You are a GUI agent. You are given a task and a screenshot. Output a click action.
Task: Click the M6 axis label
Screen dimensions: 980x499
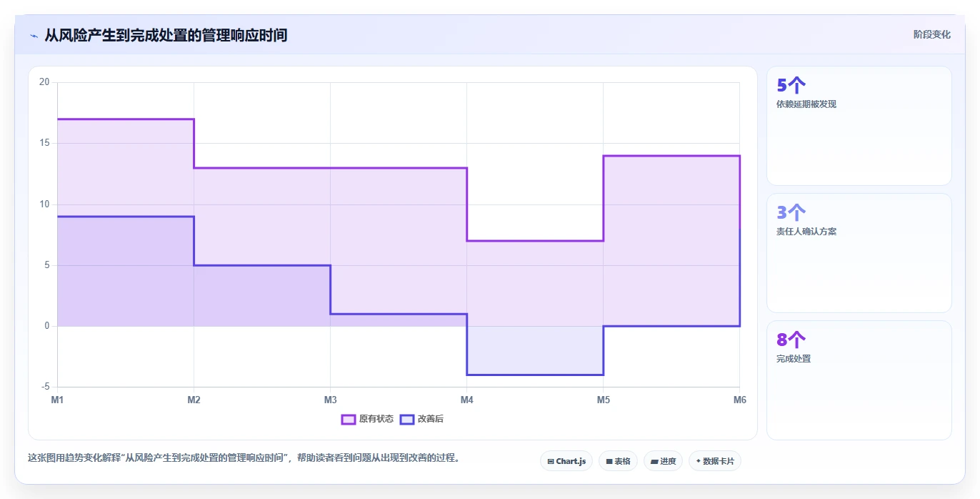tap(740, 400)
